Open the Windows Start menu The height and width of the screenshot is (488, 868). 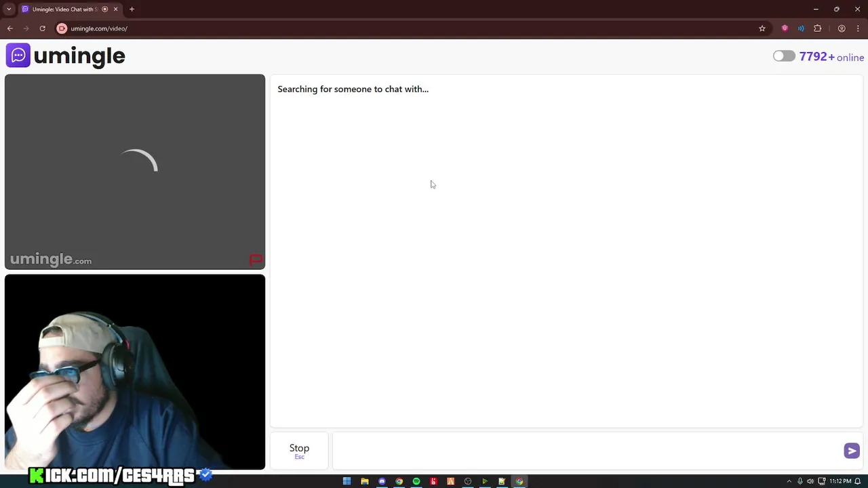(347, 481)
